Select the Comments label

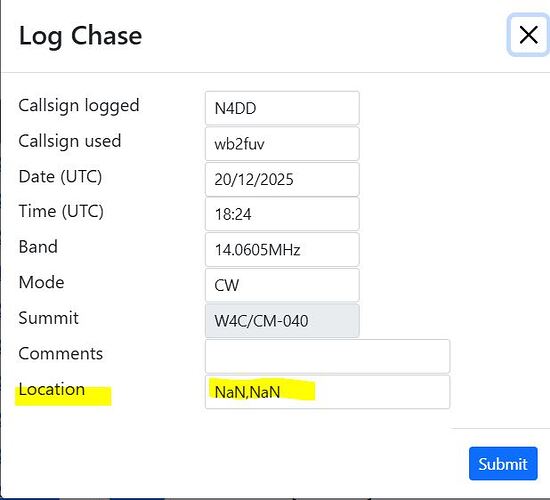coord(61,353)
